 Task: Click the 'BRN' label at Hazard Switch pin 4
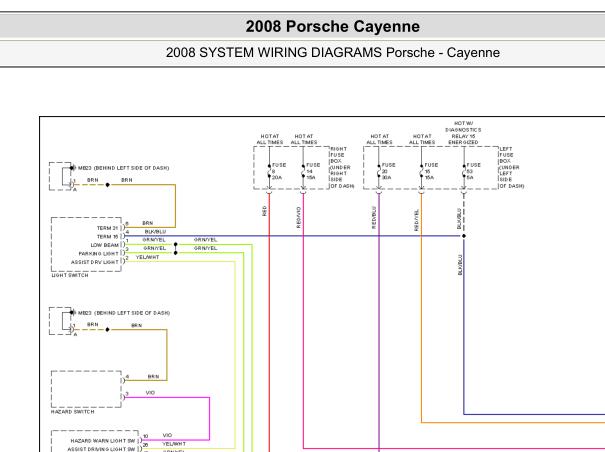153,376
